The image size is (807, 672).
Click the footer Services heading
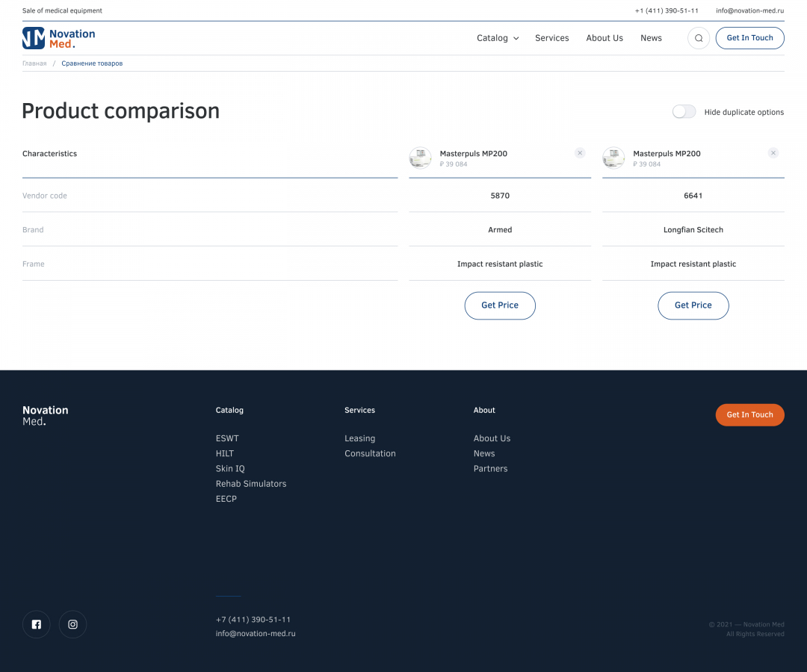359,411
